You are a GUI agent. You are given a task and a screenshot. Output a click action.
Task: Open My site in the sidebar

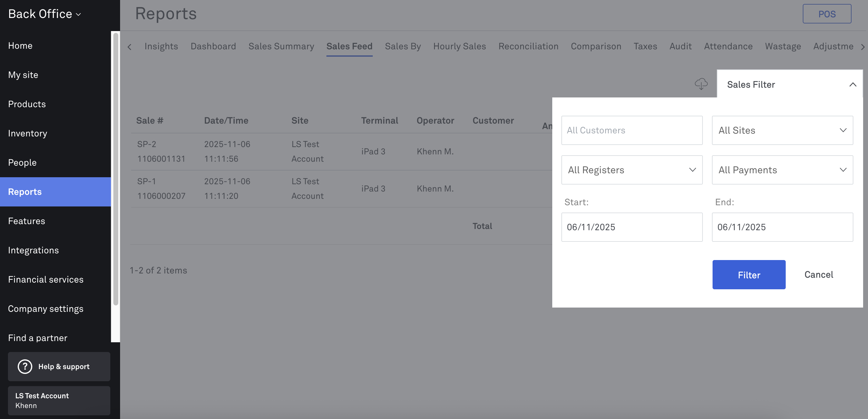(x=55, y=75)
